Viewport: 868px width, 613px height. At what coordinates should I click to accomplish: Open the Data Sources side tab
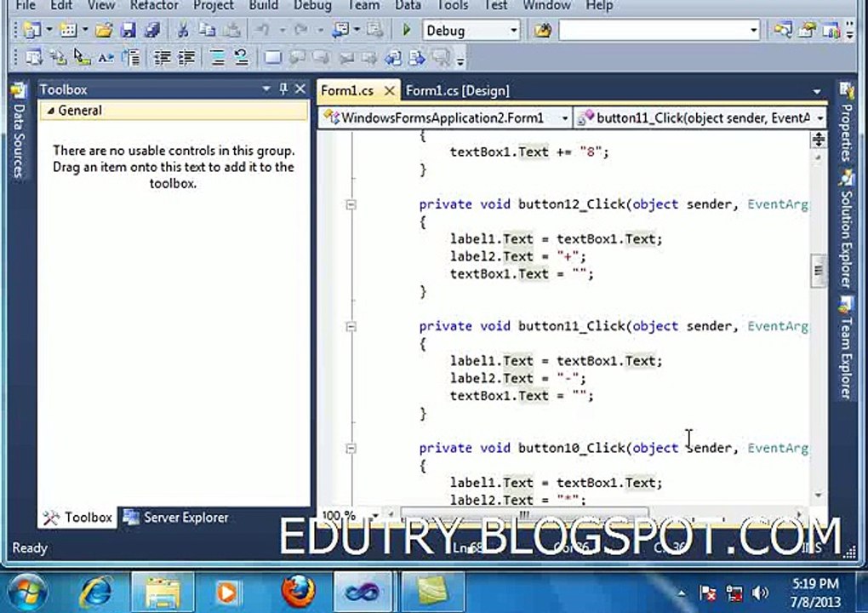pyautogui.click(x=18, y=132)
